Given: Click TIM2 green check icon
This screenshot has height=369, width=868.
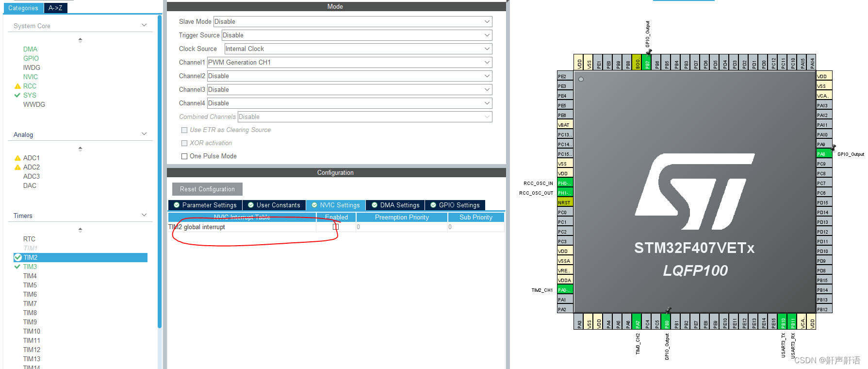Looking at the screenshot, I should pyautogui.click(x=18, y=257).
